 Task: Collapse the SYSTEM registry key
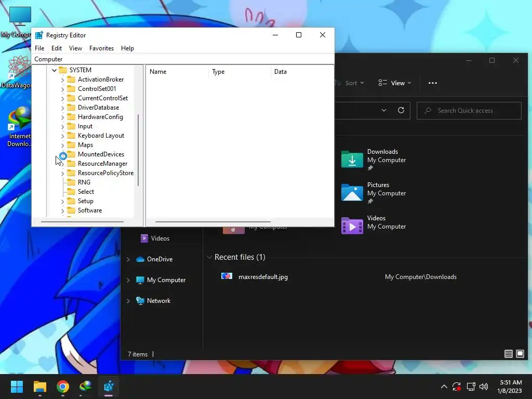[54, 70]
